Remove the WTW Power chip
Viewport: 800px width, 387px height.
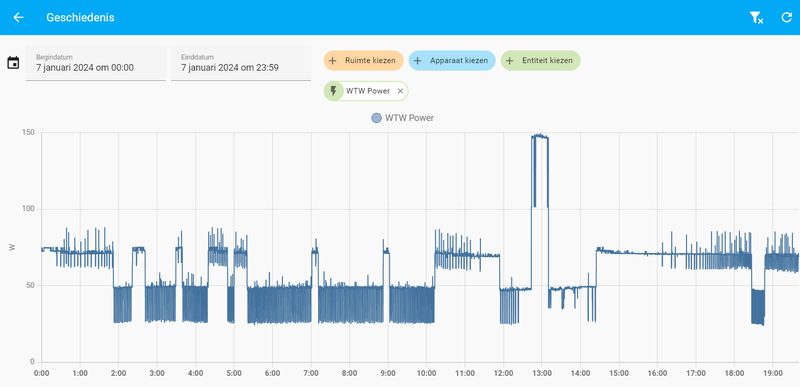point(400,91)
